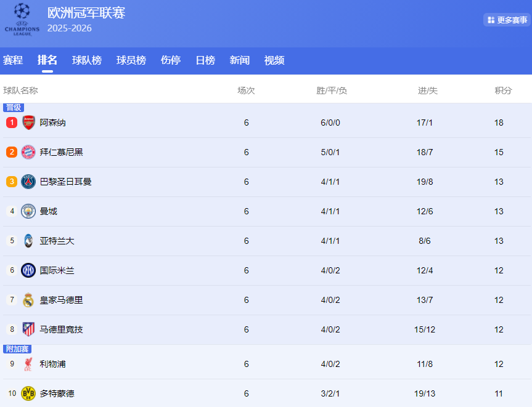Open the 新闻 news tab
The width and height of the screenshot is (532, 407).
pos(240,60)
